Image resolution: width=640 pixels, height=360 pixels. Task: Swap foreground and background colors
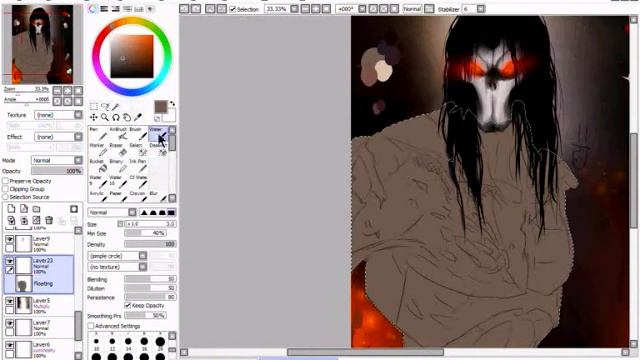(x=172, y=104)
